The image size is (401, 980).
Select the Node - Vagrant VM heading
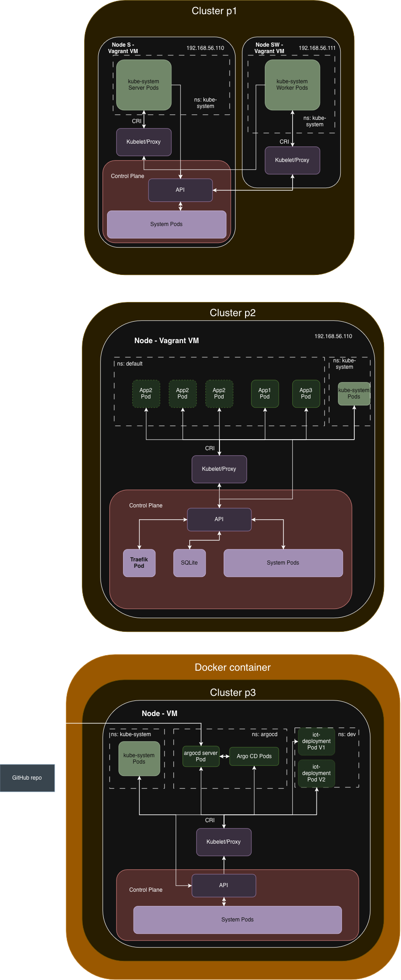coord(167,340)
